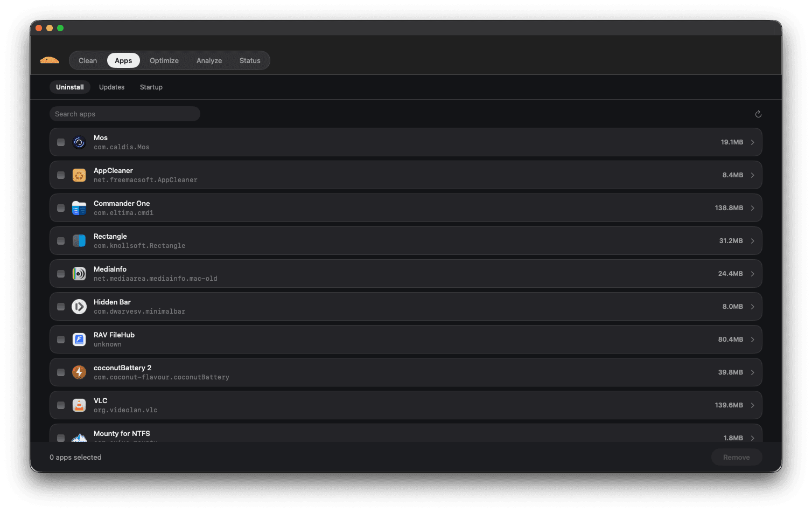812x512 pixels.
Task: Check the Hidden Bar checkbox
Action: pyautogui.click(x=61, y=307)
